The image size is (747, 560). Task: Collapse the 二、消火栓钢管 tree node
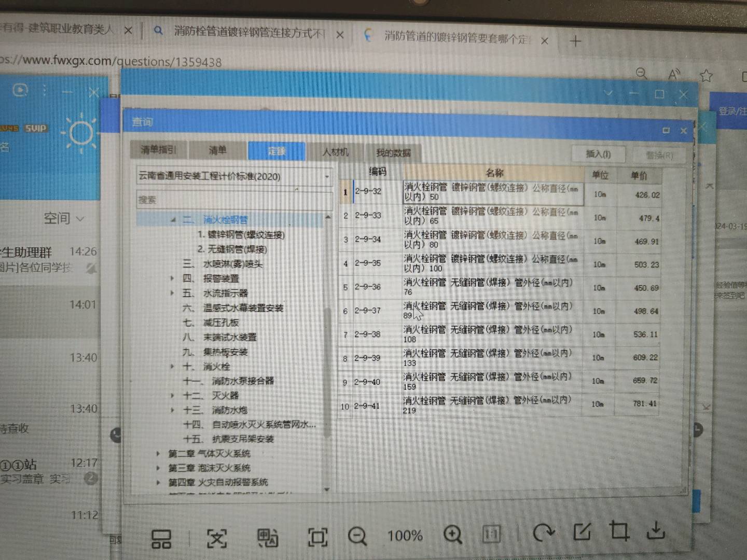[x=173, y=220]
